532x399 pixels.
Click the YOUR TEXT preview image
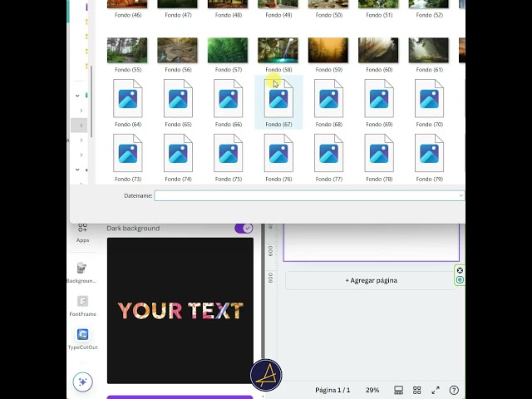click(180, 311)
